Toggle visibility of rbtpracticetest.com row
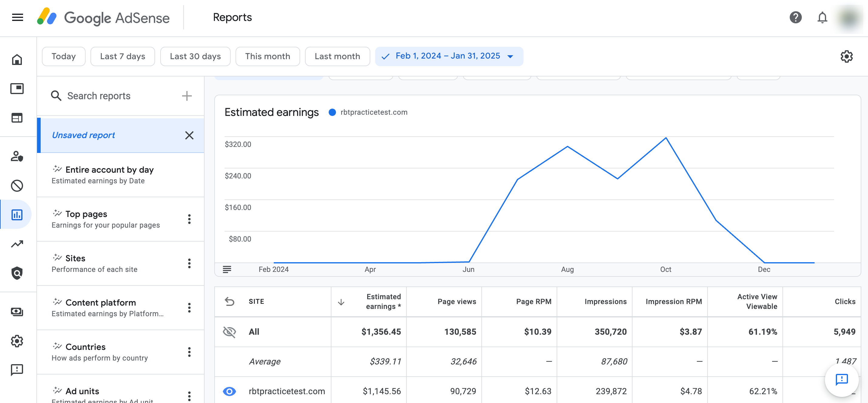This screenshot has width=868, height=403. (x=229, y=391)
